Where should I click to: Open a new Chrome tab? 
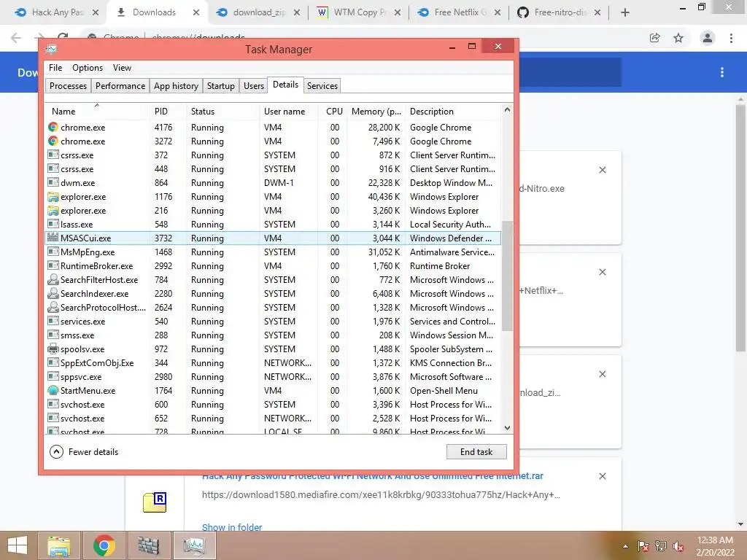click(x=625, y=12)
